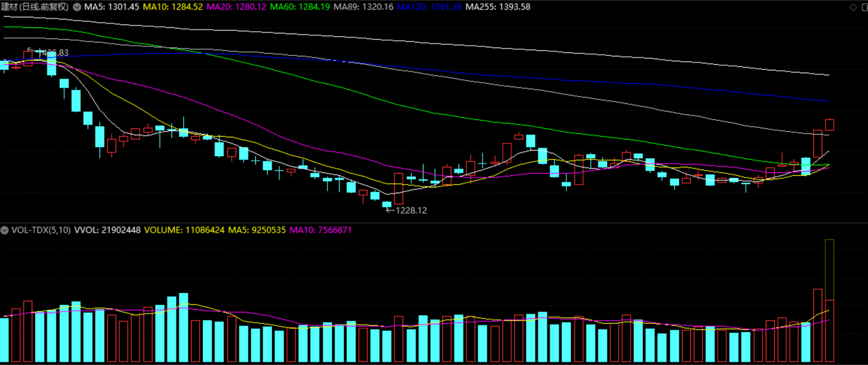This screenshot has width=868, height=365.
Task: Click the VVOL: 21902448 value
Action: (x=107, y=230)
